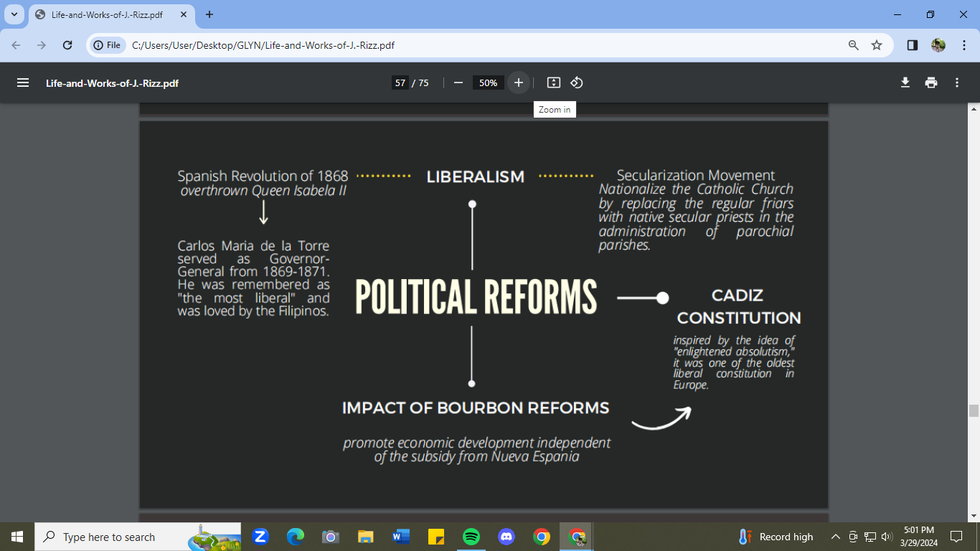Image resolution: width=980 pixels, height=551 pixels.
Task: Select the Life-and-Works-of-J.-Rizz.pdf tab
Action: 108,14
